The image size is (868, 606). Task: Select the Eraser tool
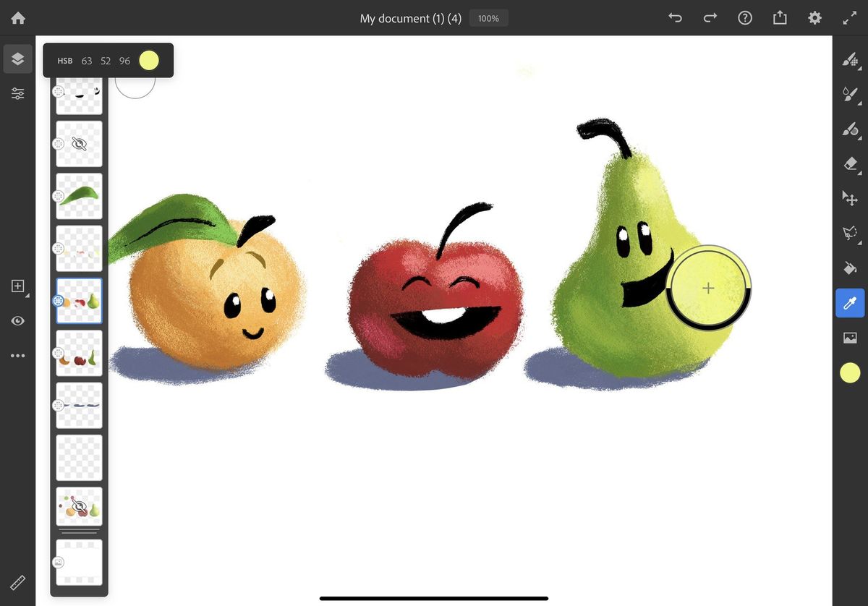(x=851, y=164)
